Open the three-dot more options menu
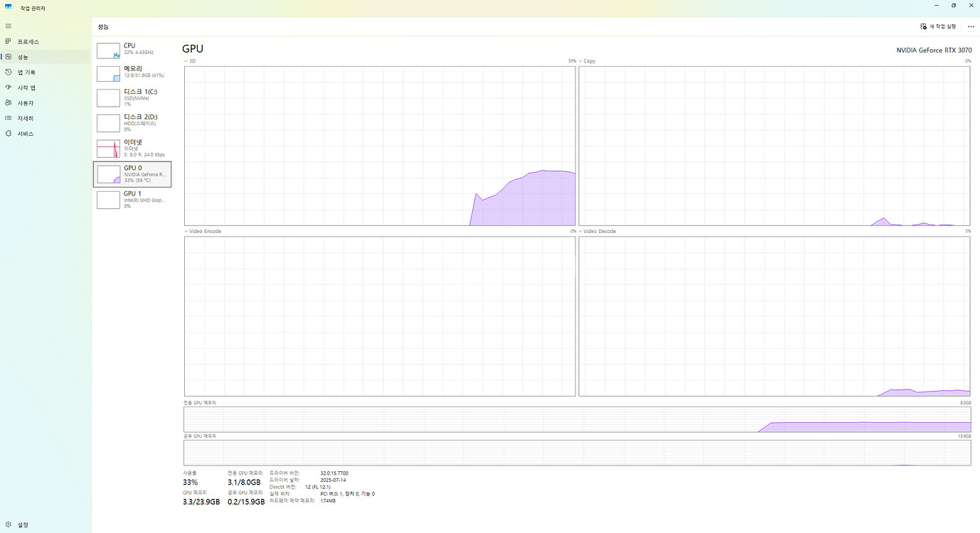This screenshot has height=533, width=980. pos(971,26)
